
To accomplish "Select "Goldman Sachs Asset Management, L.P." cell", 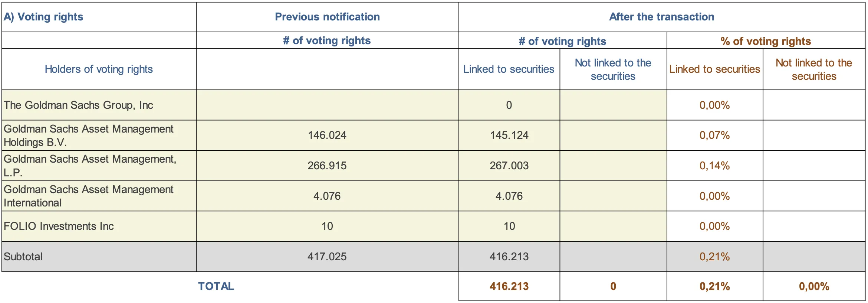I will click(90, 166).
